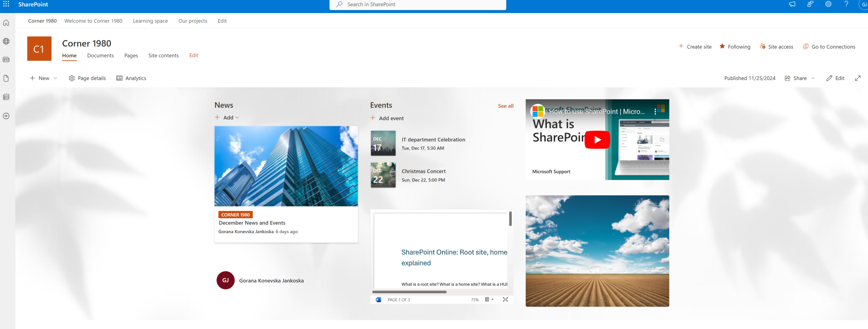Open Site contents tab

tap(164, 56)
